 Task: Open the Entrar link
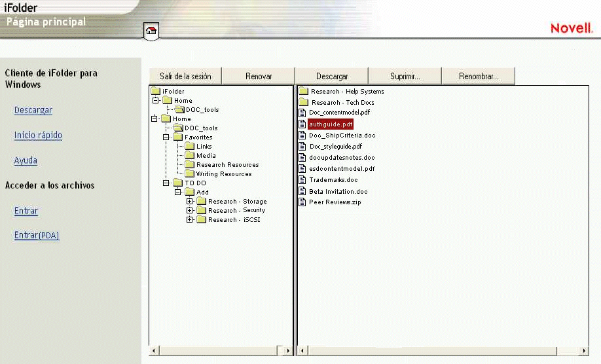point(26,211)
